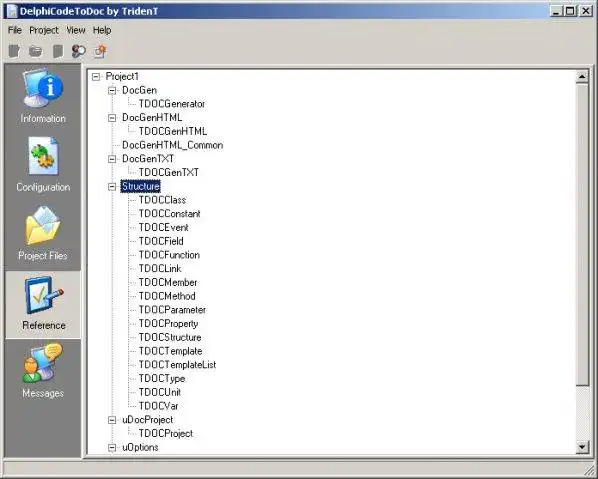Select TDOCTemplate in the tree
The image size is (598, 479).
[x=170, y=351]
